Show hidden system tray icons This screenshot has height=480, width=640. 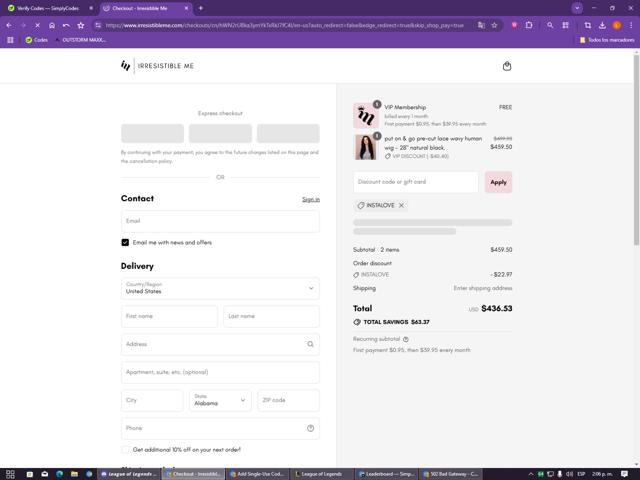pos(531,474)
